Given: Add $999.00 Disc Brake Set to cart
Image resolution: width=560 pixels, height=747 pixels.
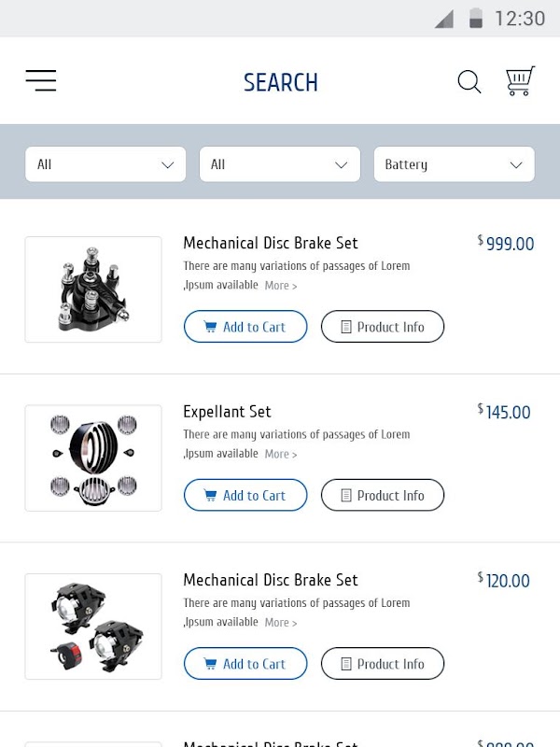Looking at the screenshot, I should [245, 327].
